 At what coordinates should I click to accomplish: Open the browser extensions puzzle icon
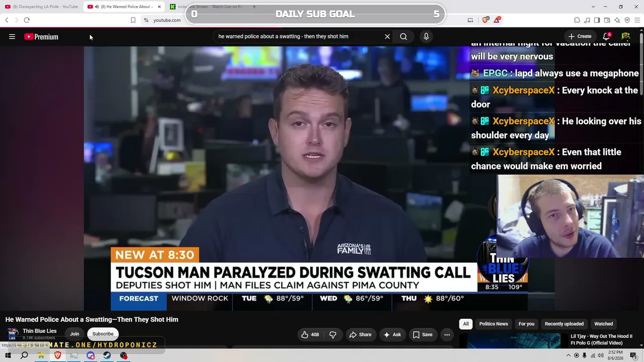[x=577, y=20]
